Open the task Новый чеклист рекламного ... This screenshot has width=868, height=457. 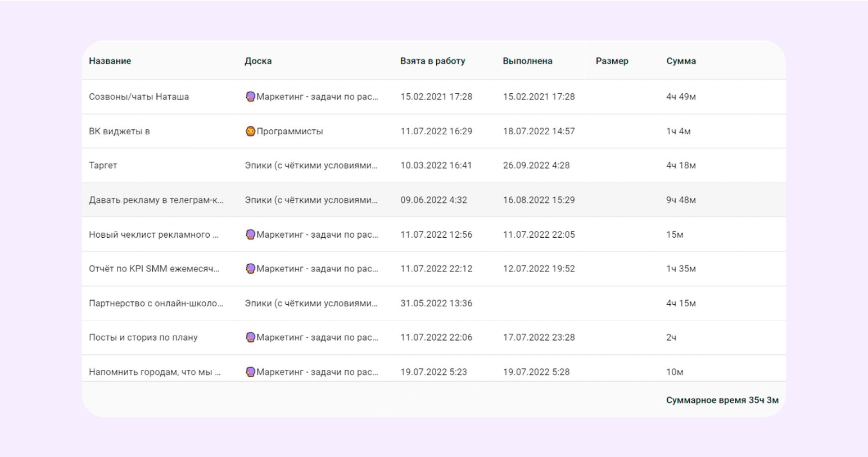153,234
